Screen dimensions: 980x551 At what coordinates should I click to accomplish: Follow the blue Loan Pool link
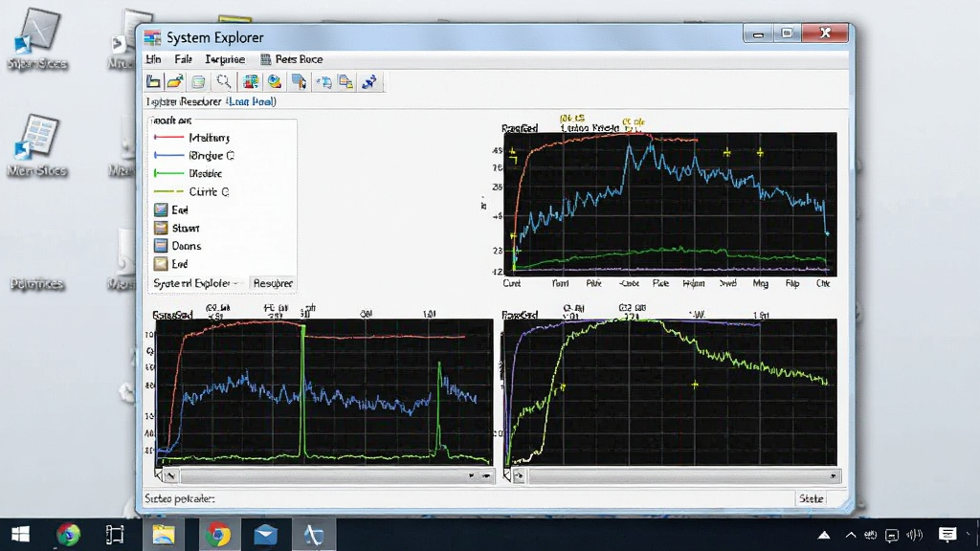pyautogui.click(x=252, y=101)
